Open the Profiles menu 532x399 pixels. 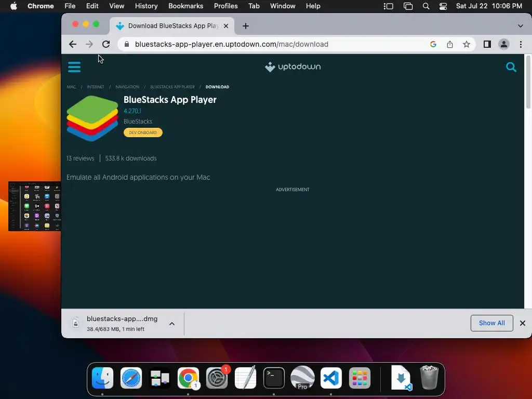pos(225,6)
